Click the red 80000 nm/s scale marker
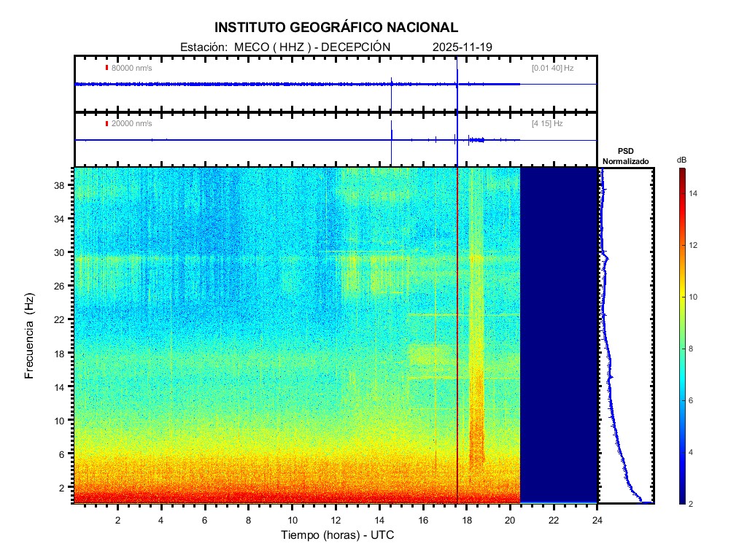The height and width of the screenshot is (560, 747). (107, 68)
